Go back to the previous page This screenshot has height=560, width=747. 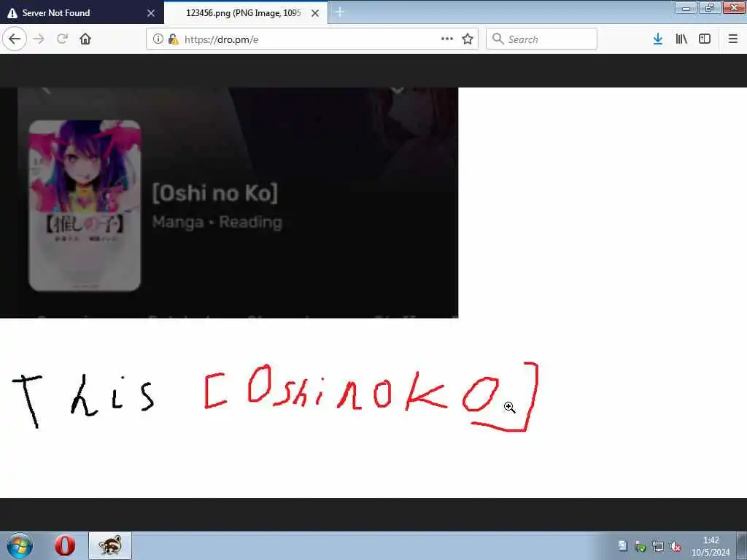[x=15, y=39]
